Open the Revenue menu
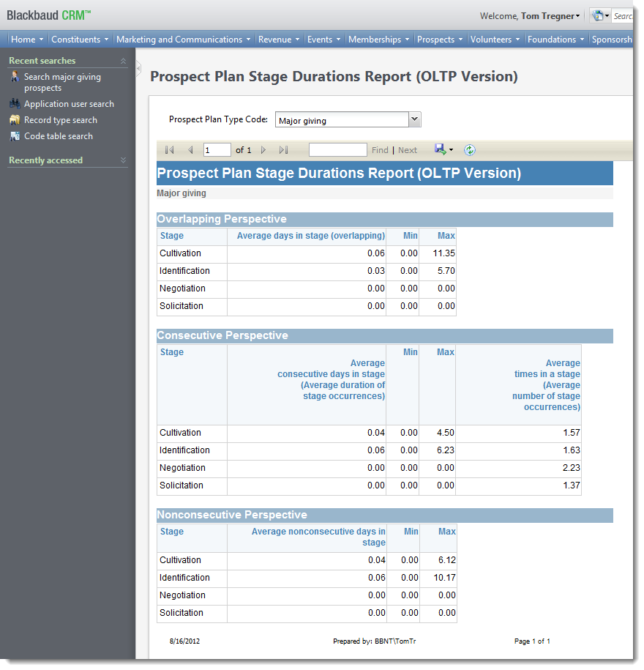 point(278,40)
